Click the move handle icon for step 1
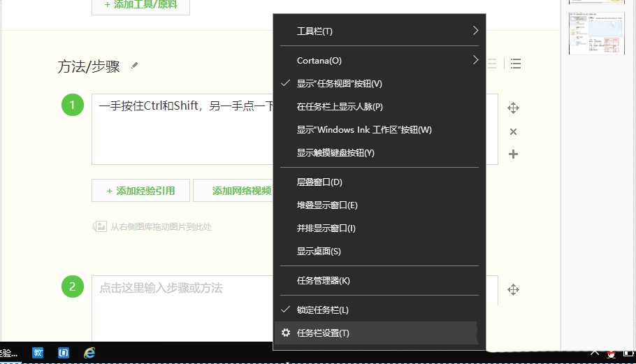636x364 pixels. click(513, 108)
